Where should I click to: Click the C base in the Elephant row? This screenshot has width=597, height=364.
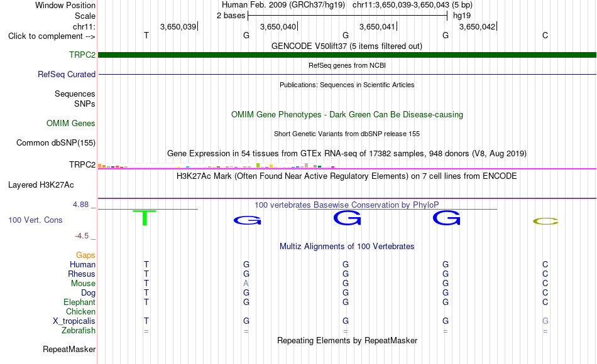(545, 302)
